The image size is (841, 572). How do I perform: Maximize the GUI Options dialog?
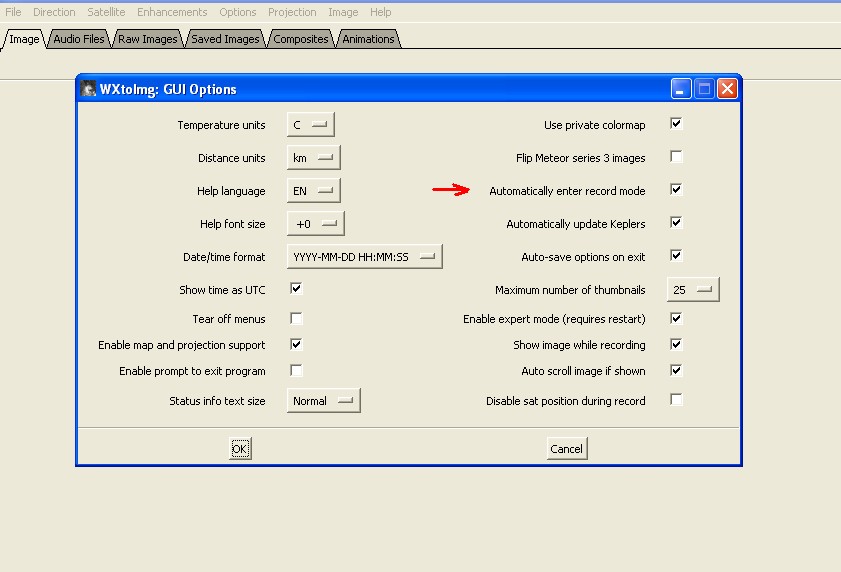point(704,89)
